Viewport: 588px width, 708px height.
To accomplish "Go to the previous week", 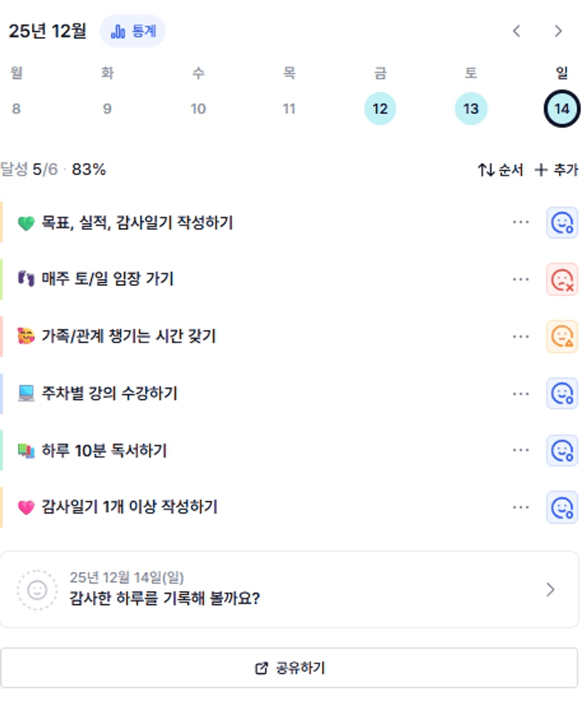I will (517, 31).
